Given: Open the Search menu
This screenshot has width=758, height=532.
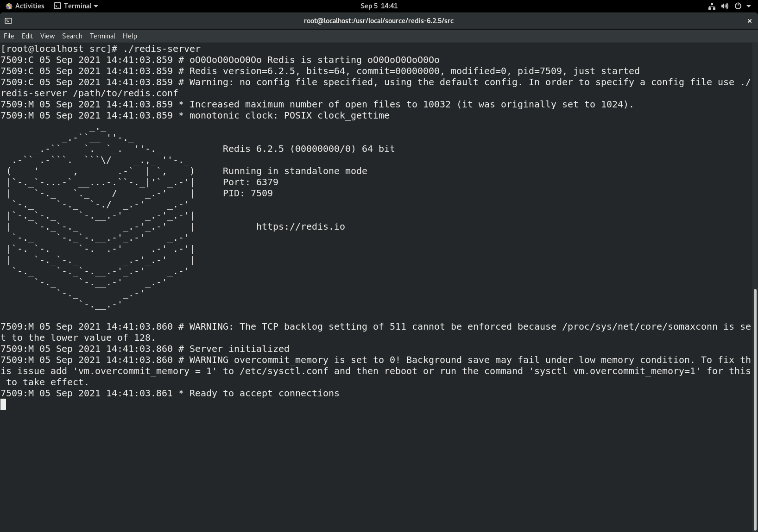Looking at the screenshot, I should 72,36.
